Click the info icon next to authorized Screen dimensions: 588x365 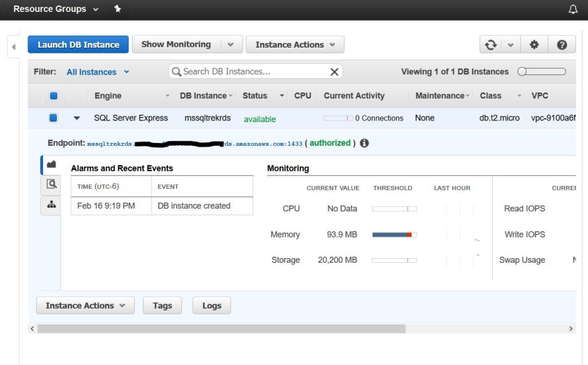click(x=364, y=143)
